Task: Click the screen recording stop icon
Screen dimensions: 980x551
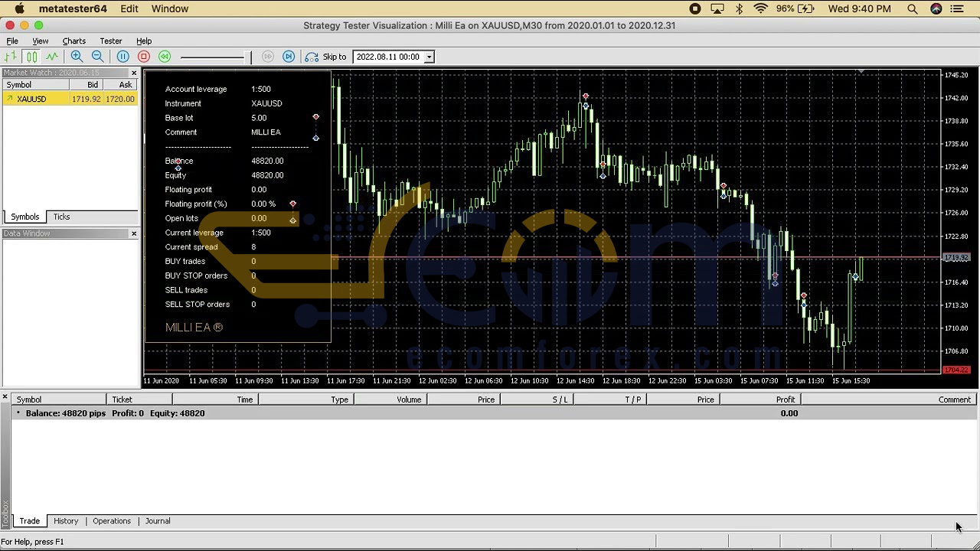Action: tap(694, 8)
